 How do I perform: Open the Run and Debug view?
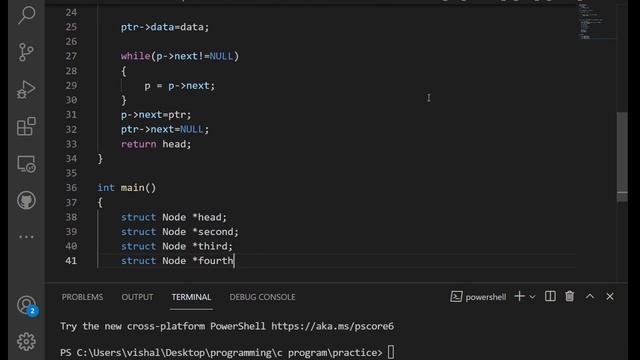pos(27,89)
